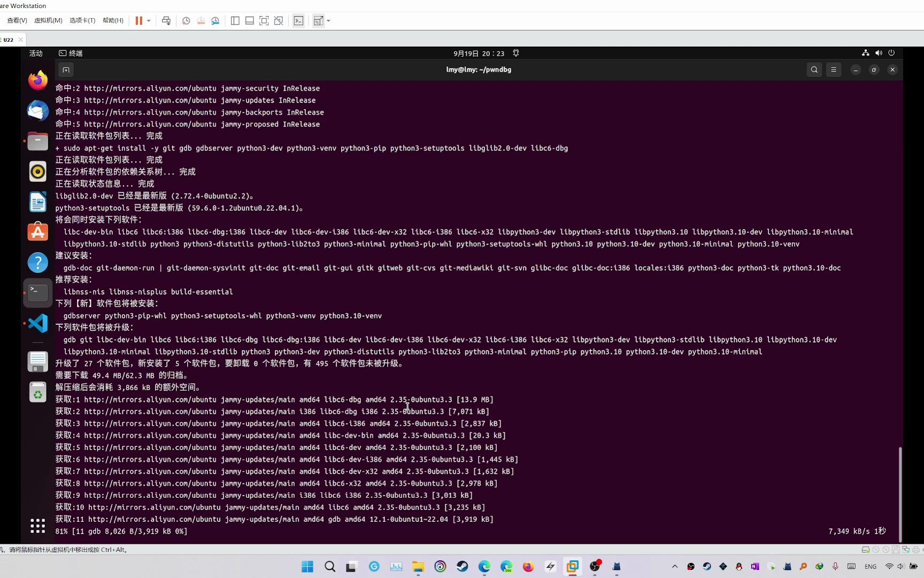The image size is (924, 578).
Task: Select the U22 virtual machine tab
Action: click(x=9, y=40)
